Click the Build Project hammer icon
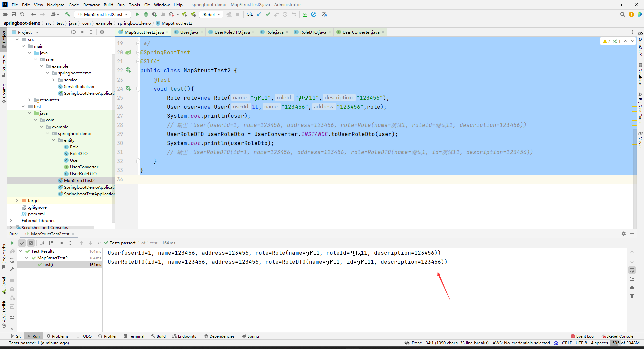 point(67,14)
